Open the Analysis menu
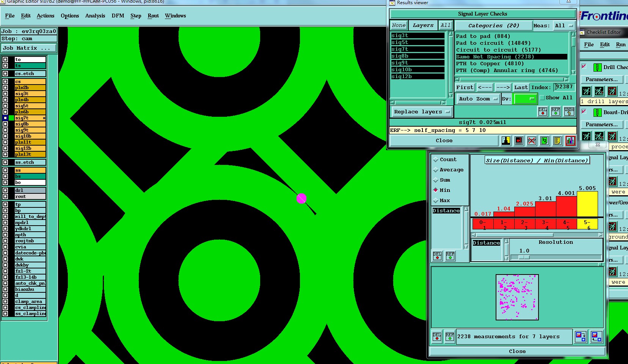This screenshot has width=628, height=364. tap(95, 16)
